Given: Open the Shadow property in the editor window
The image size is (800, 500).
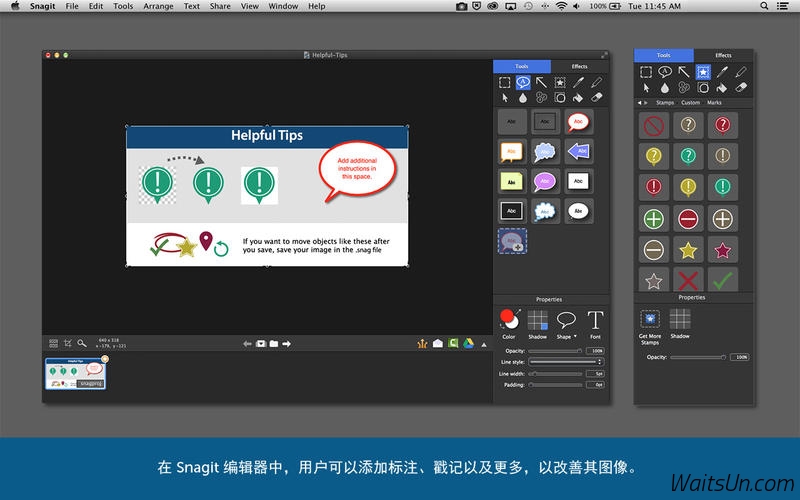Looking at the screenshot, I should [537, 324].
